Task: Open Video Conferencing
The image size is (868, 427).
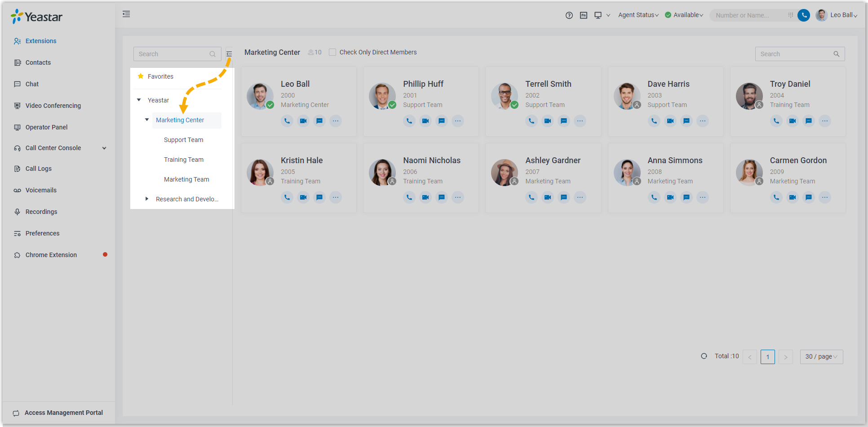Action: pos(53,106)
